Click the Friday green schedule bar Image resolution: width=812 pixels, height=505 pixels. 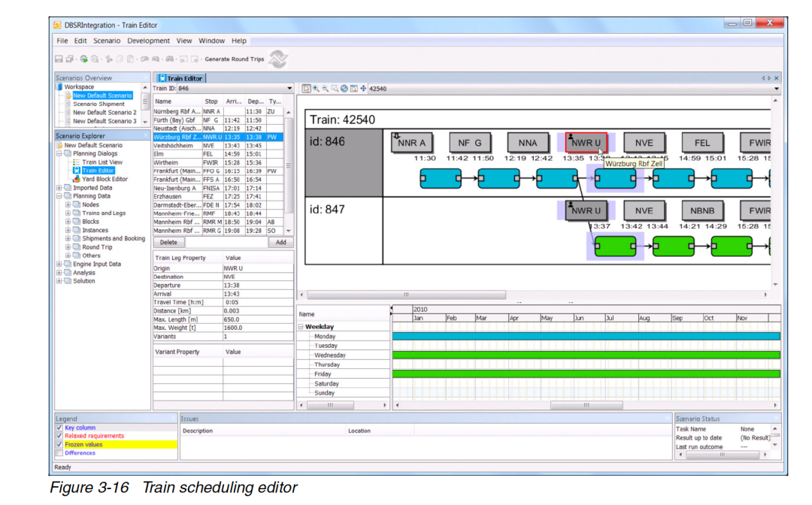pos(586,373)
